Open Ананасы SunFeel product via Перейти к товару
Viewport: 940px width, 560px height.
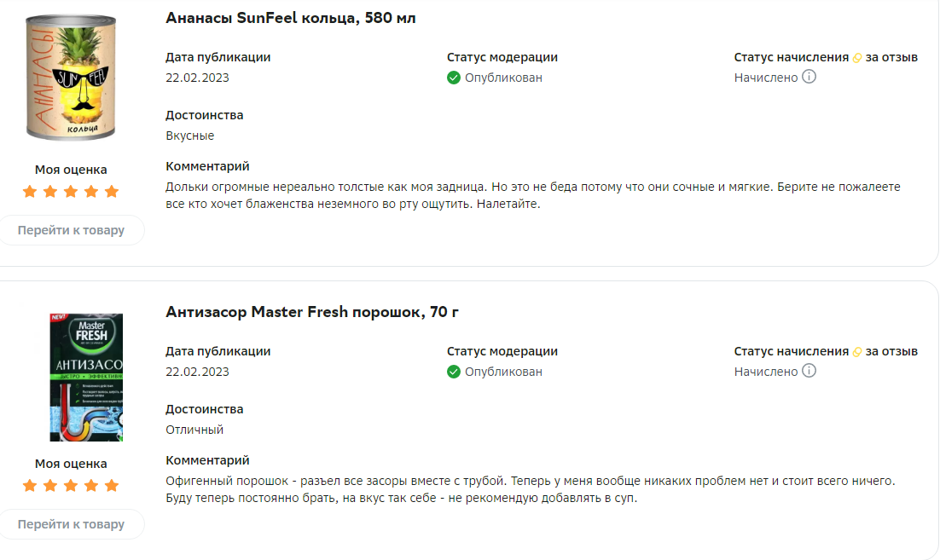click(x=71, y=230)
